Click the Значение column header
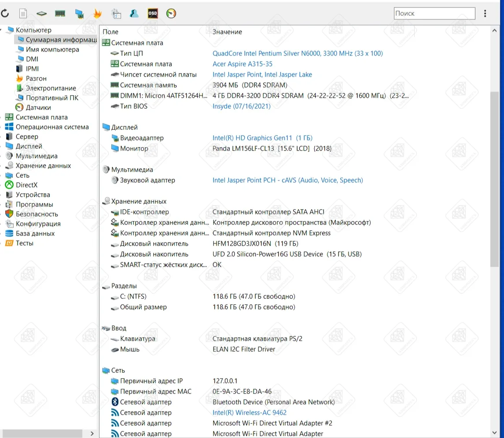The image size is (504, 438). 227,32
